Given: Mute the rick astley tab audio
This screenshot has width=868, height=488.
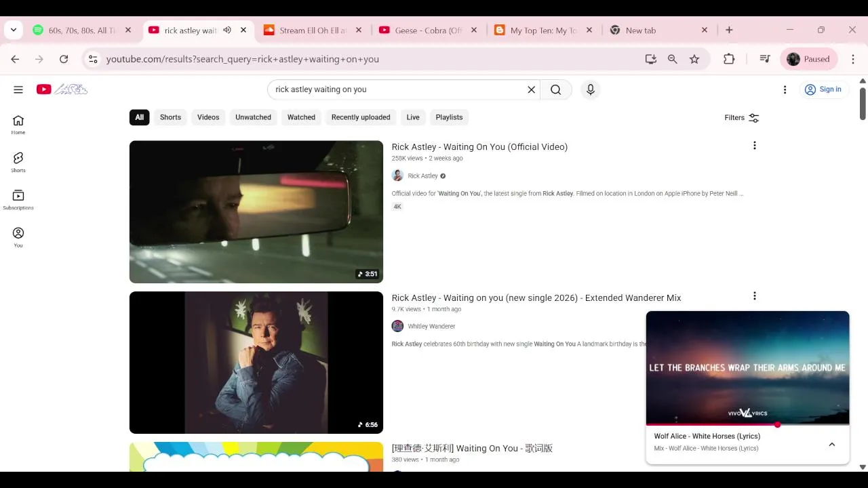Looking at the screenshot, I should click(227, 30).
